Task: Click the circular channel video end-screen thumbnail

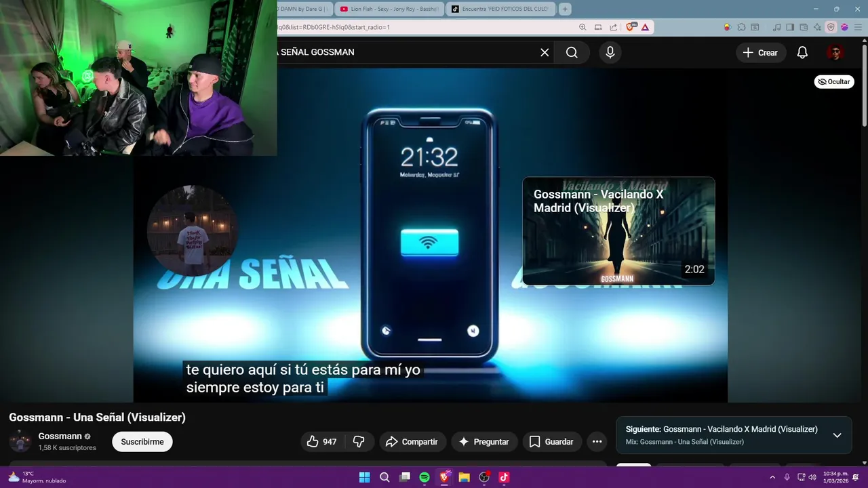Action: [x=193, y=230]
